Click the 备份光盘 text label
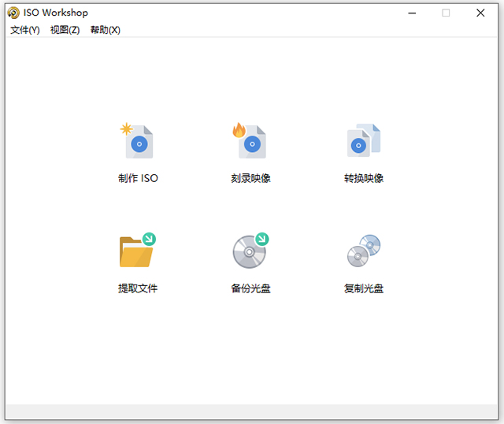 250,288
